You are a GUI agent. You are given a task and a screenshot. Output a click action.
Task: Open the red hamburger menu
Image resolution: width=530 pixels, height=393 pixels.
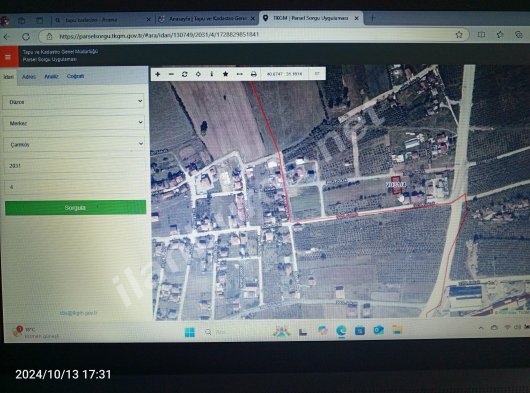click(8, 56)
